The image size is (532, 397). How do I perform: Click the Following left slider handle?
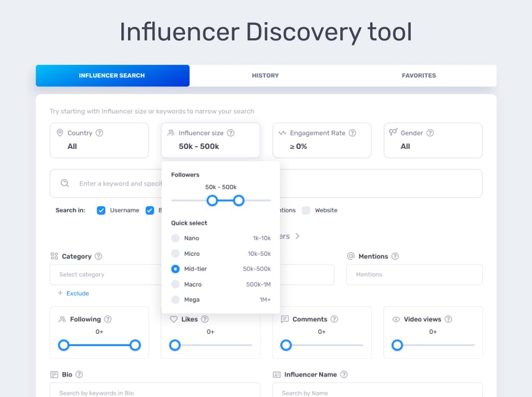tap(63, 345)
